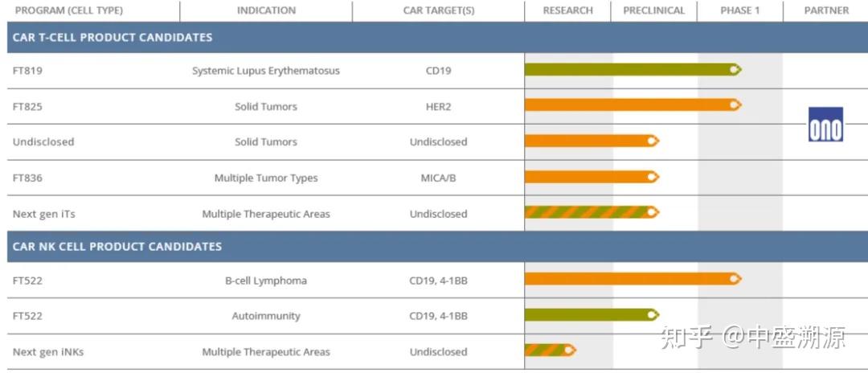Viewport: 868px width, 373px height.
Task: Select the INDICATION column header
Action: click(266, 10)
